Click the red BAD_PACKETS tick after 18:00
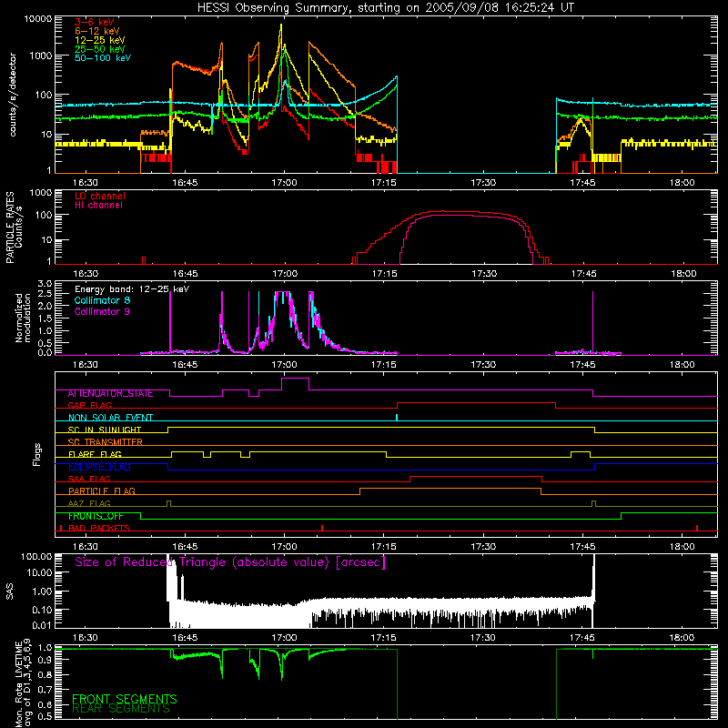 point(697,528)
